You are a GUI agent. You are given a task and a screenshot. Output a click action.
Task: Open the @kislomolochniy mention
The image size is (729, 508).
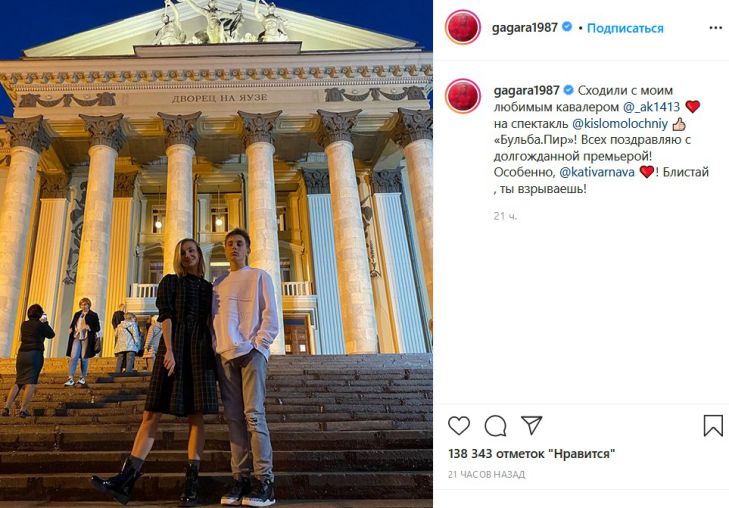tap(620, 124)
